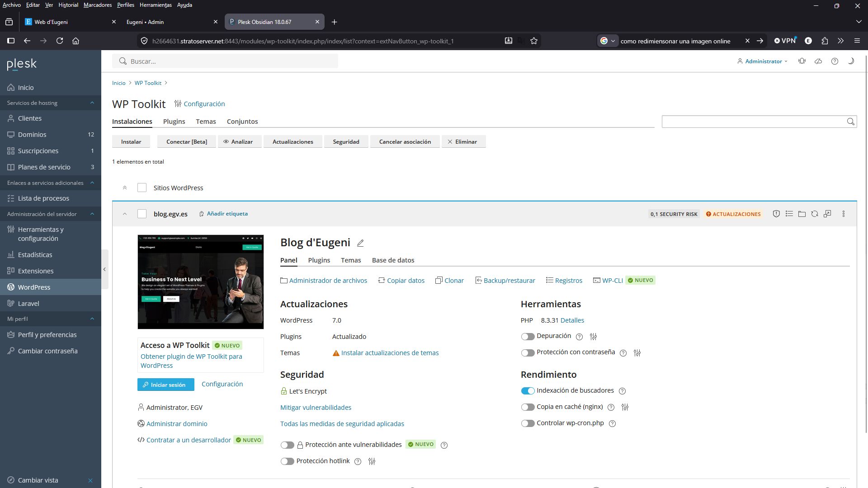Open the Administrator account dropdown
The width and height of the screenshot is (868, 488).
pyautogui.click(x=763, y=61)
